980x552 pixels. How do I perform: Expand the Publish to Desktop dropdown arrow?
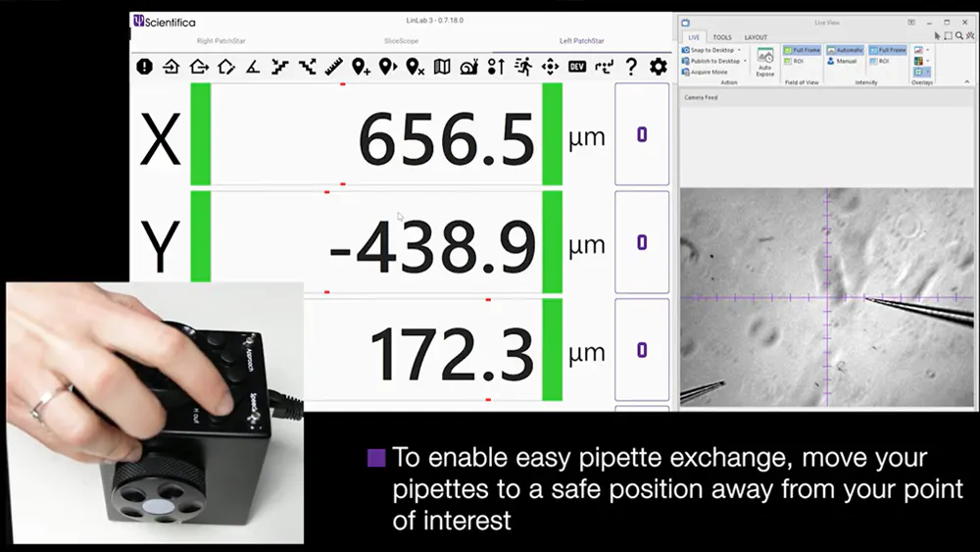pos(746,61)
